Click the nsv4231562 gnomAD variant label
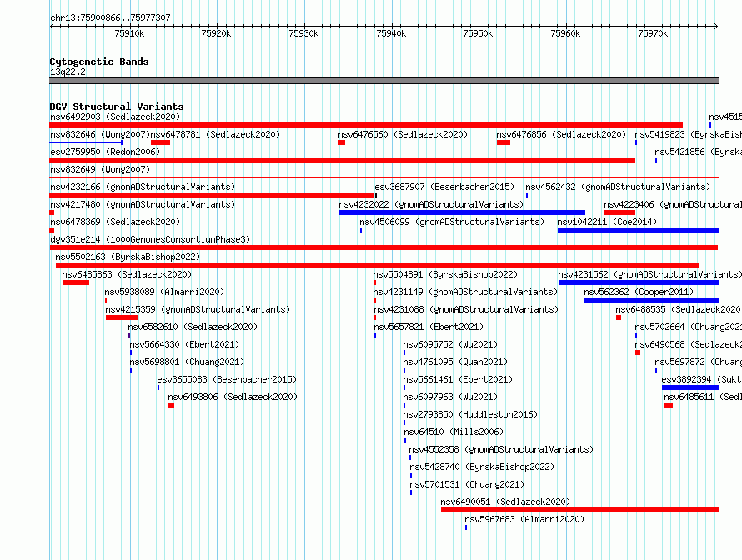This screenshot has width=742, height=560. 649,274
